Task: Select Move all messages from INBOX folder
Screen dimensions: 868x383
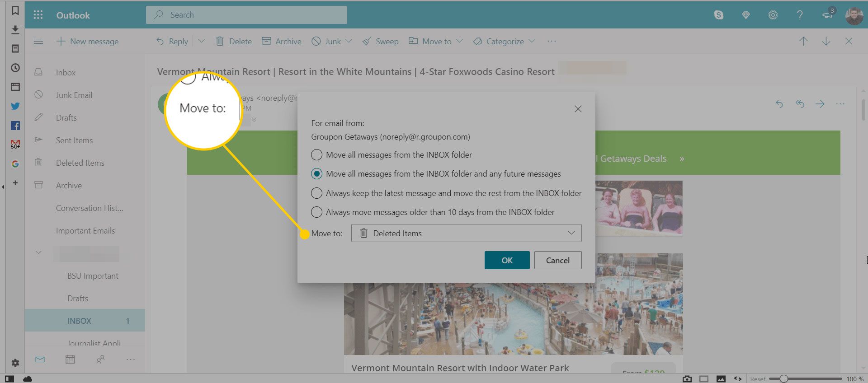Action: click(x=392, y=155)
